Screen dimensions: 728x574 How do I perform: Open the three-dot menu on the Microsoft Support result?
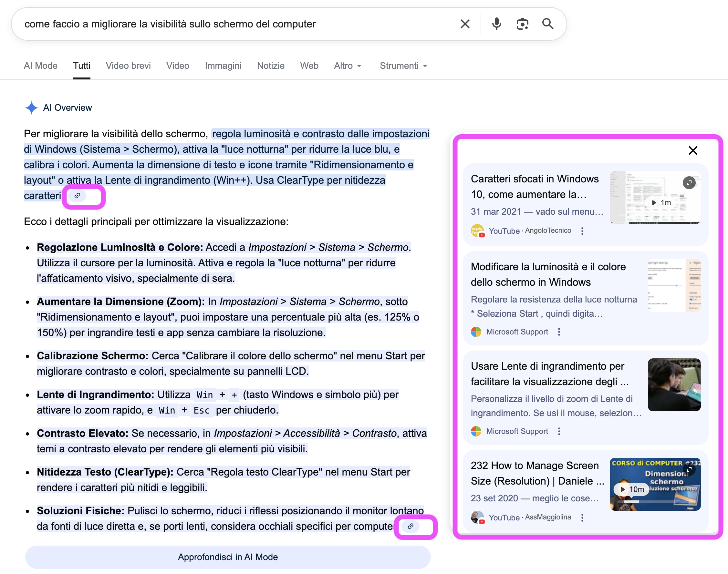[x=558, y=332]
